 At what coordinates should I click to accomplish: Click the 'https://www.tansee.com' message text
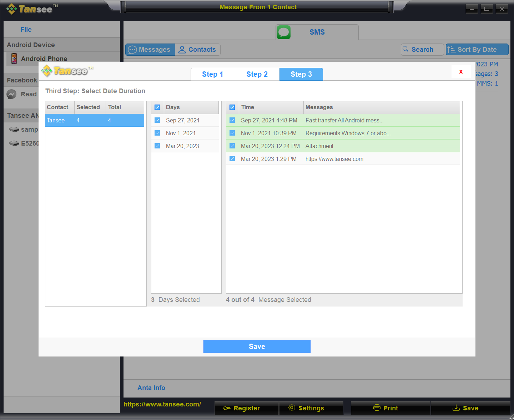tap(334, 159)
